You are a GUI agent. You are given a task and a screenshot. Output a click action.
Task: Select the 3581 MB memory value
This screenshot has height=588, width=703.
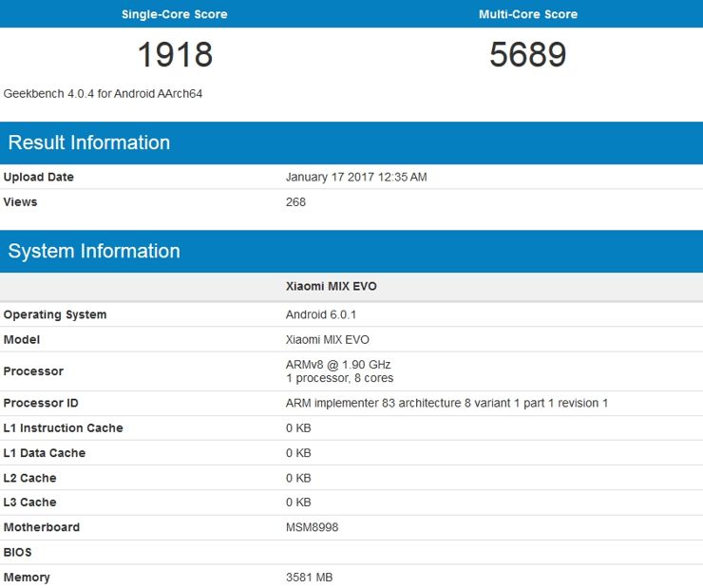(310, 578)
